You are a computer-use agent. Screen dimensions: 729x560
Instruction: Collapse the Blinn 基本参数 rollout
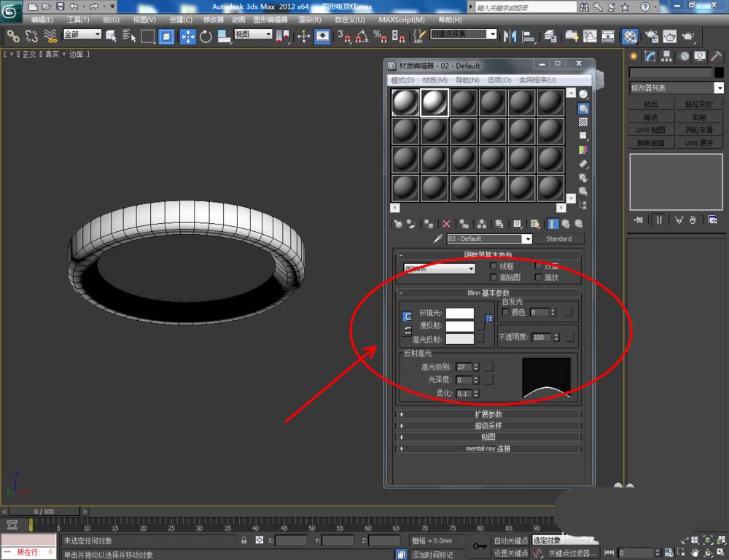[x=488, y=292]
